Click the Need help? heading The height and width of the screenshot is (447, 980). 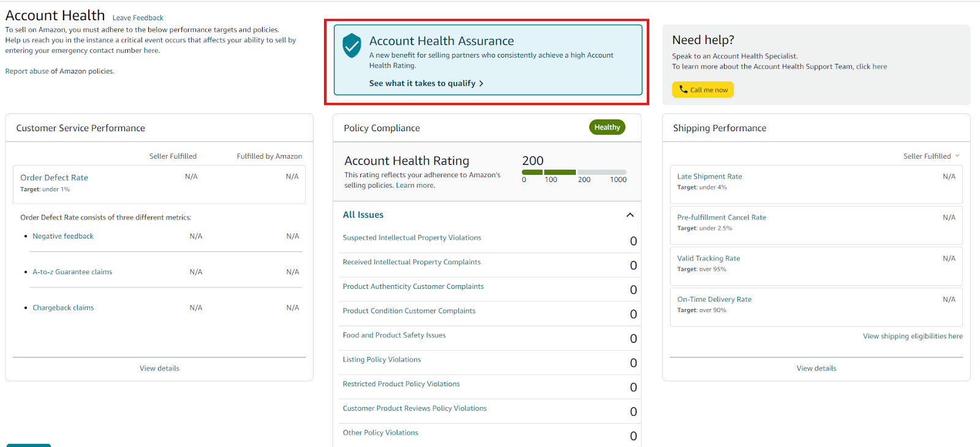(703, 40)
